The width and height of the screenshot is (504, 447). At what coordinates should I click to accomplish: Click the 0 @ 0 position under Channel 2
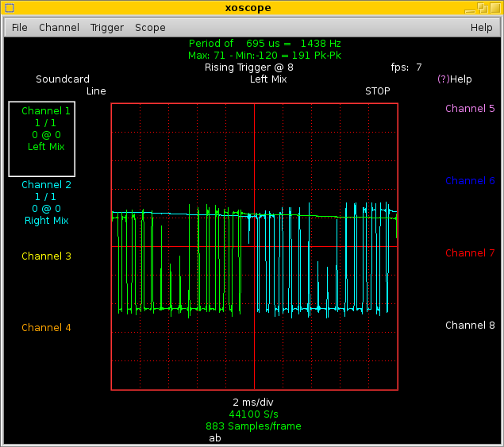point(46,209)
